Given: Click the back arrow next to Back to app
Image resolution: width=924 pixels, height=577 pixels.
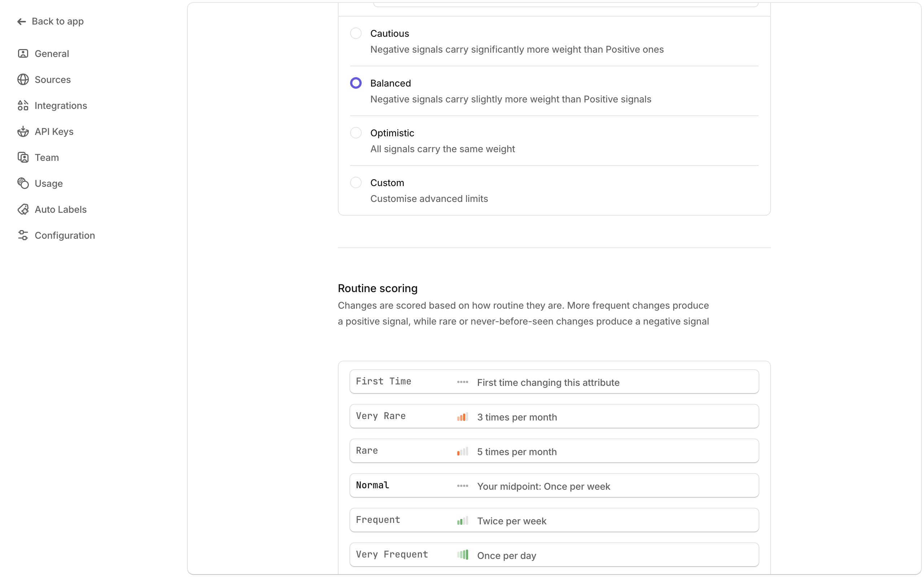Looking at the screenshot, I should click(22, 21).
